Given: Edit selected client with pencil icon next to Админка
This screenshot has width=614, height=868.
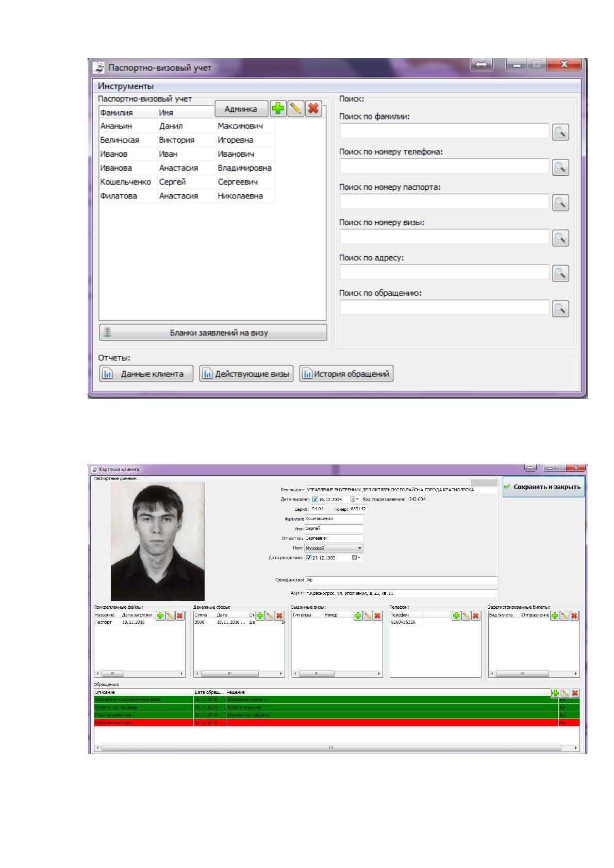Looking at the screenshot, I should (295, 109).
